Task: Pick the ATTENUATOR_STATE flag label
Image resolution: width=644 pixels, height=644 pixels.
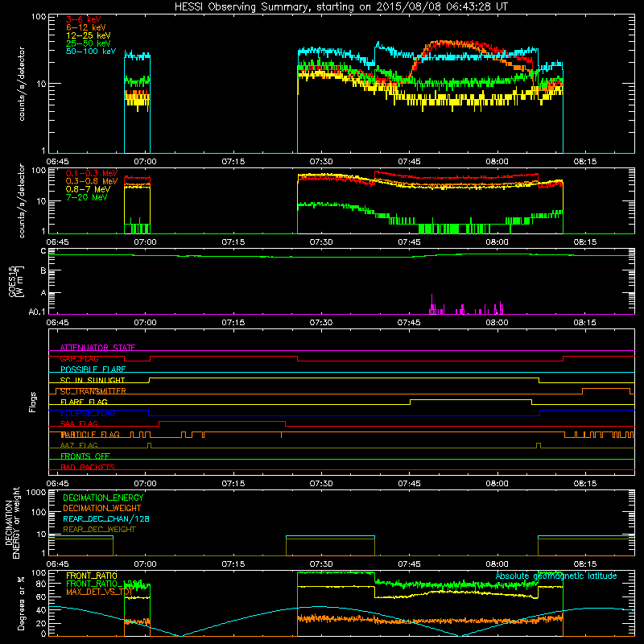Action: tap(97, 348)
